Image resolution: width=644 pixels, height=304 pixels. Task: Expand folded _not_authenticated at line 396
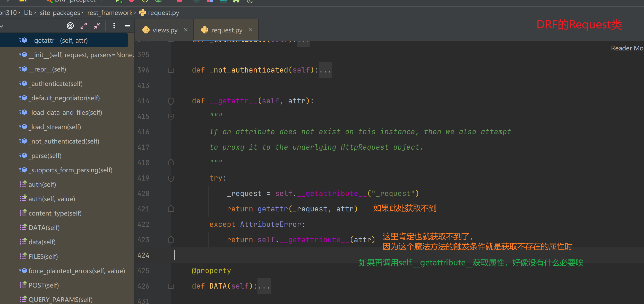click(x=171, y=70)
